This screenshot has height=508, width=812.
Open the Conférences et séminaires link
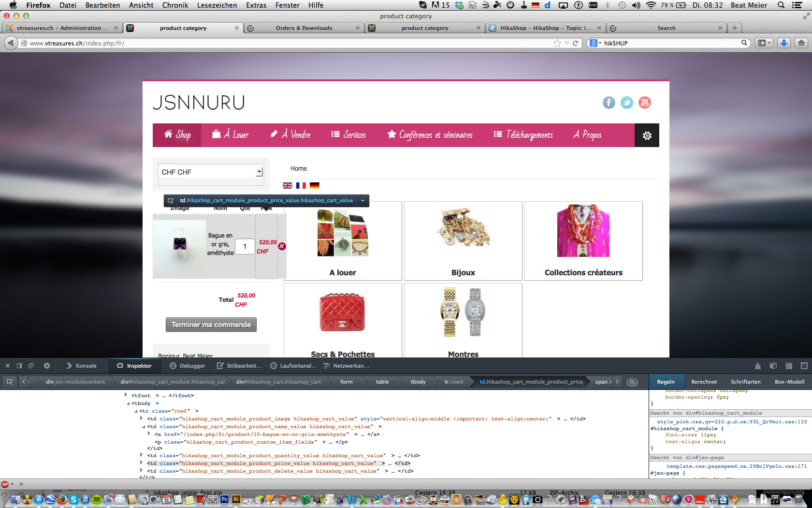click(x=430, y=135)
